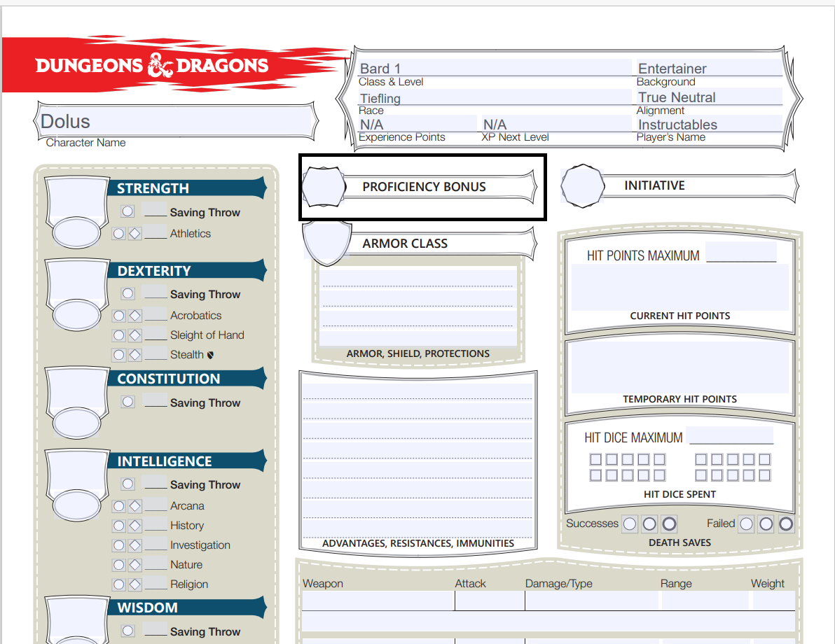Click the Player's Name field showing Instructables
The image size is (835, 644).
[x=710, y=123]
